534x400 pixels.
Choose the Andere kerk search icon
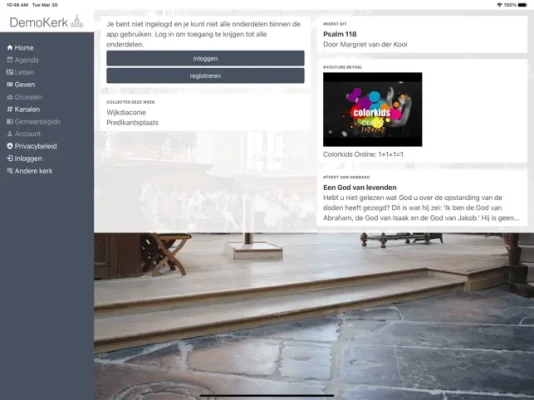tap(10, 171)
